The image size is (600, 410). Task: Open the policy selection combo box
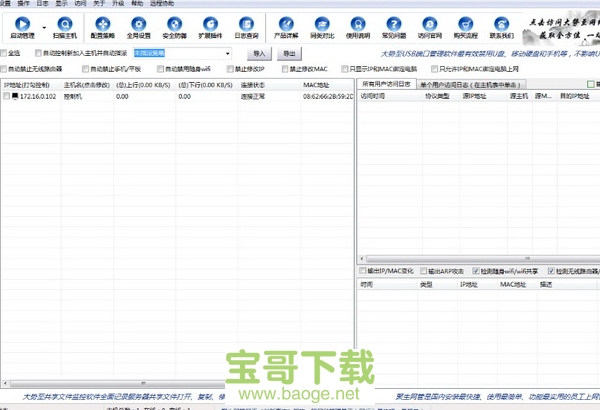coord(183,53)
